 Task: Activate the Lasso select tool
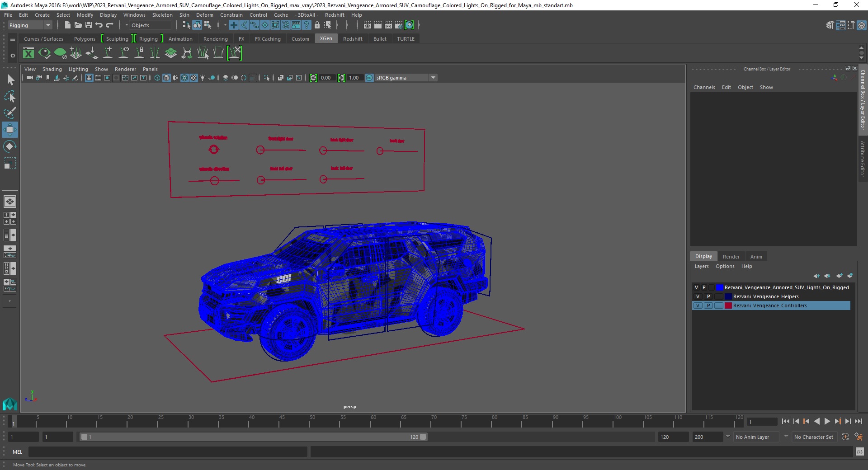click(x=10, y=97)
